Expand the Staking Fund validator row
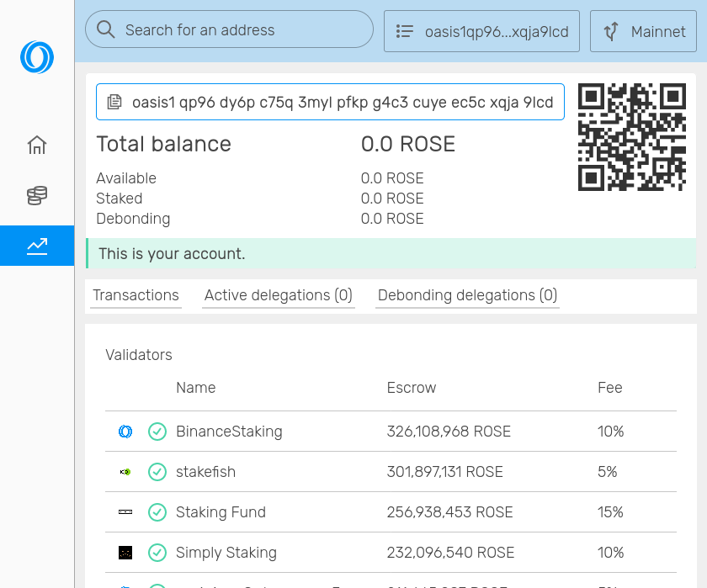This screenshot has width=707, height=588. click(220, 512)
